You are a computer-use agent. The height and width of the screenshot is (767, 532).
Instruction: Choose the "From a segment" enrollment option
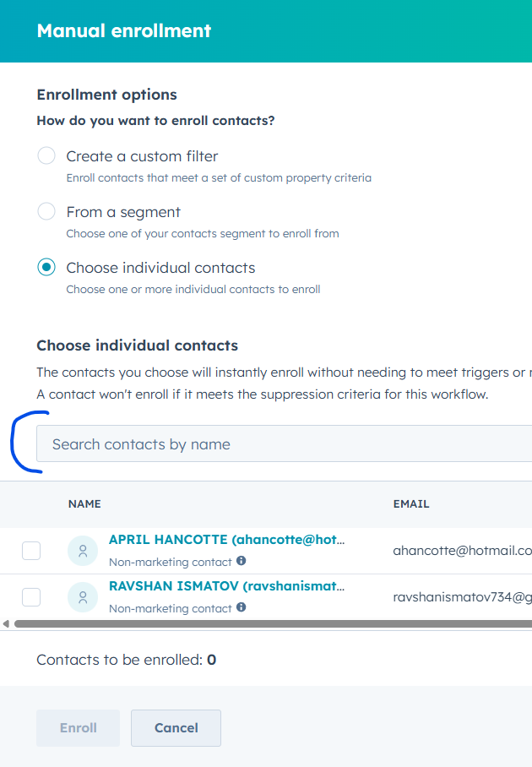[x=47, y=212]
